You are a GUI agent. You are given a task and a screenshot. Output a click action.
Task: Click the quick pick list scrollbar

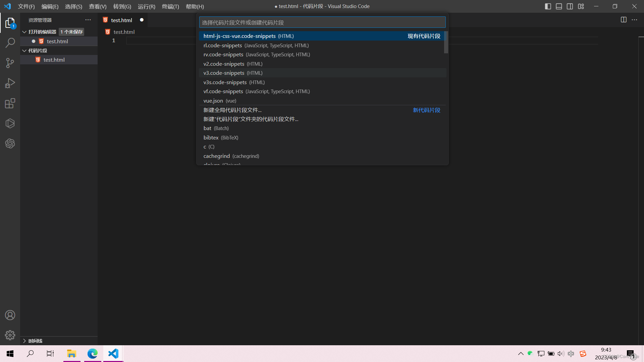click(446, 42)
